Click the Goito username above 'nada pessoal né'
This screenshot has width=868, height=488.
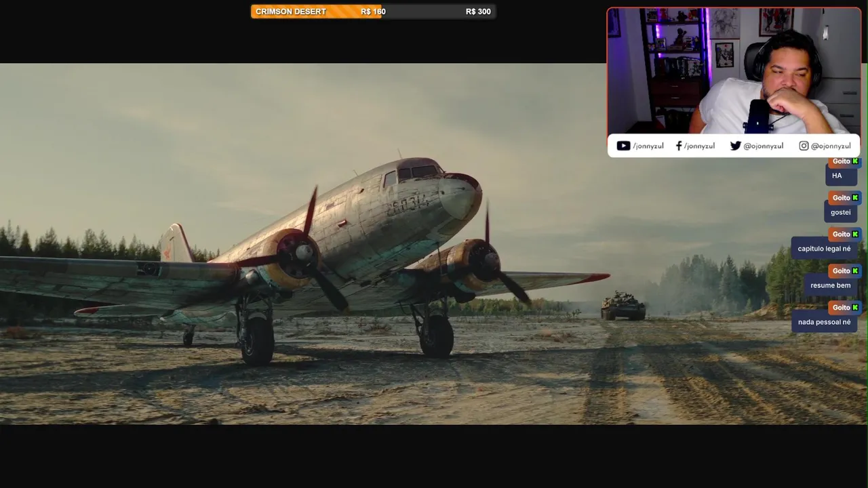point(841,308)
